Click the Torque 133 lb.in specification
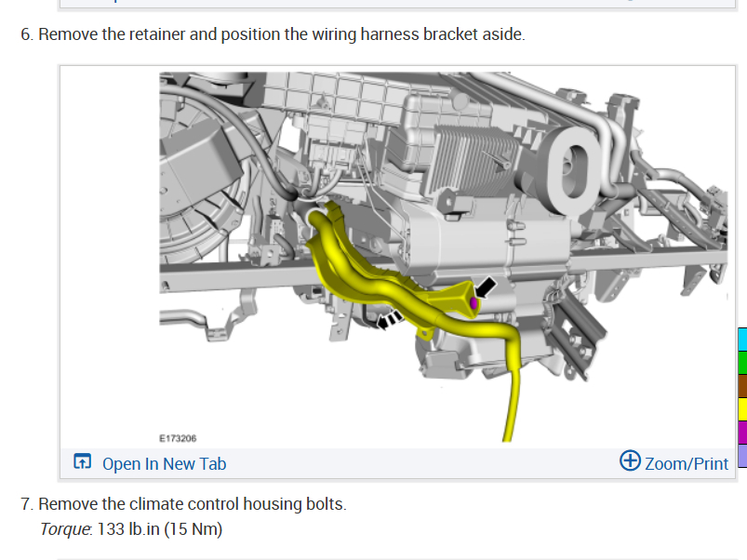 point(131,529)
